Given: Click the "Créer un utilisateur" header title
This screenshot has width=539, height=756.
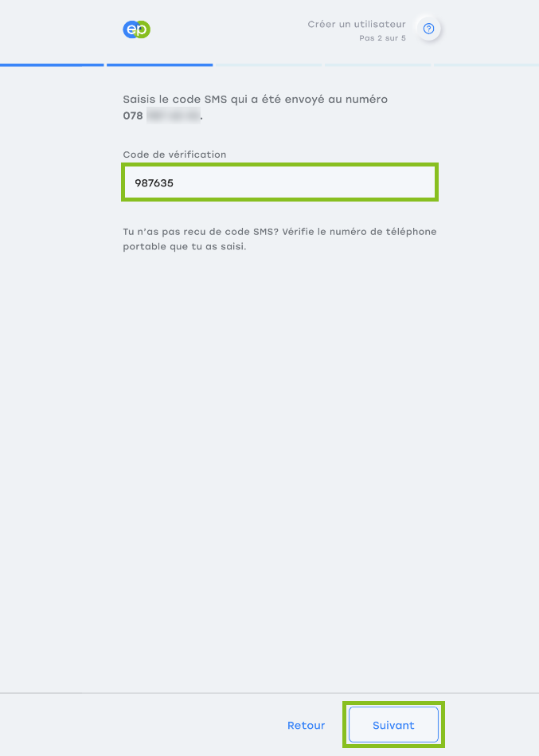Looking at the screenshot, I should (357, 24).
